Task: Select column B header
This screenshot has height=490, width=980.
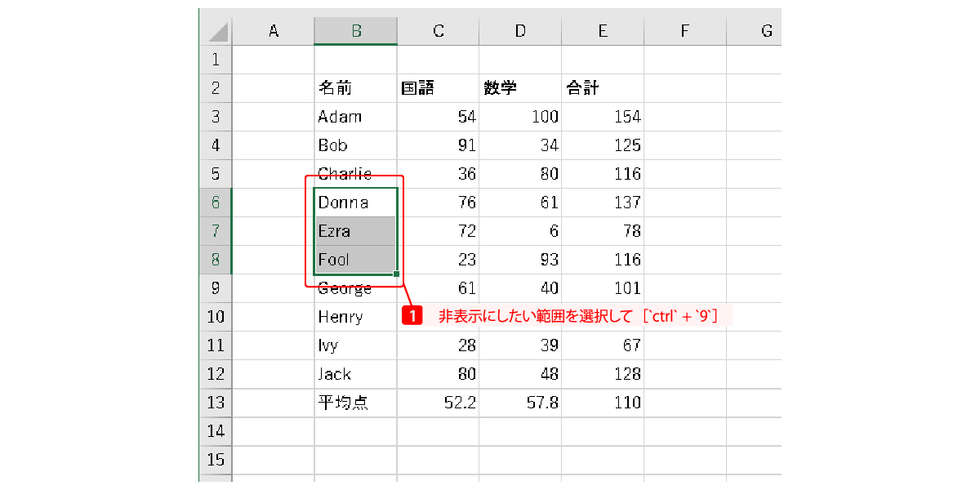Action: point(356,31)
